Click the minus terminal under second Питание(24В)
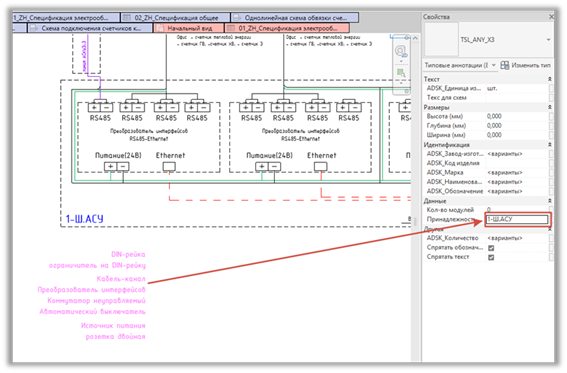567x373 pixels. pyautogui.click(x=274, y=167)
